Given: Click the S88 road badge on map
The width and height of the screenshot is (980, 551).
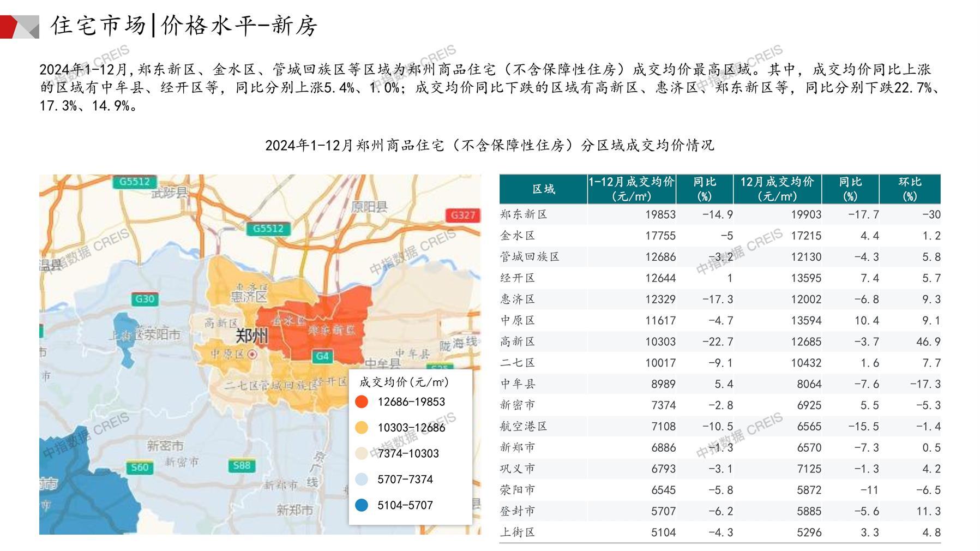Looking at the screenshot, I should (x=242, y=465).
